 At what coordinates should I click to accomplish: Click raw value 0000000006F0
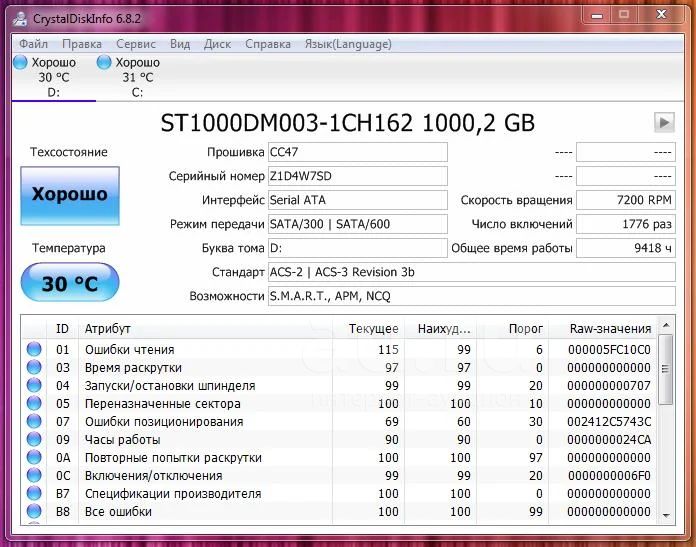point(609,476)
